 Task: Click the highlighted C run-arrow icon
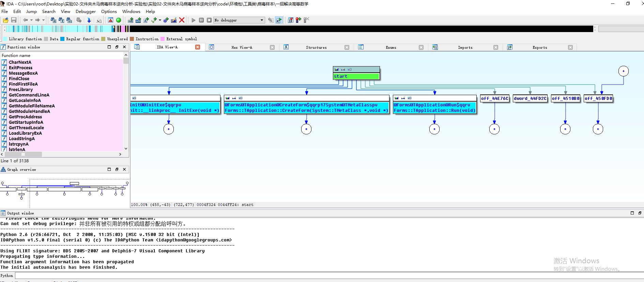tap(279, 20)
